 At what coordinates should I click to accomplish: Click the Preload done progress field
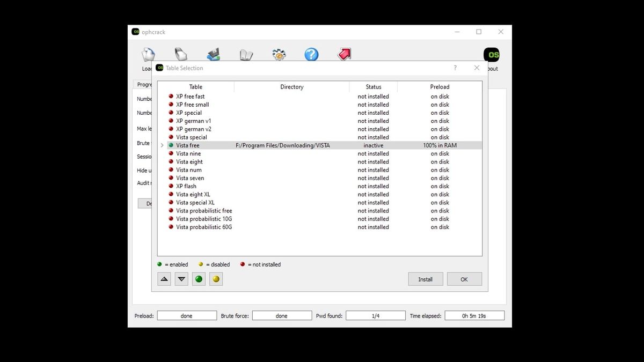(x=186, y=315)
